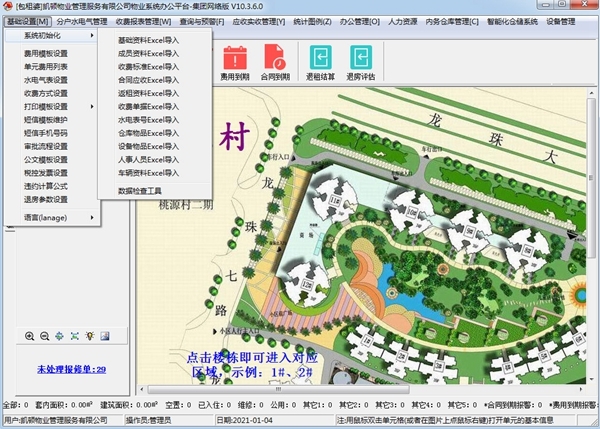The width and height of the screenshot is (600, 429).
Task: Open the 办公管理[O] menu
Action: pyautogui.click(x=360, y=21)
